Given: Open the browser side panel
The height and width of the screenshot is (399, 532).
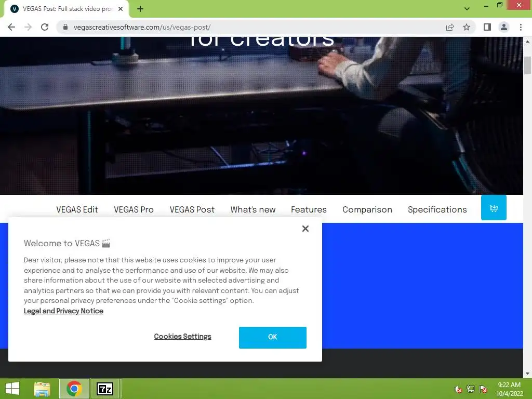Looking at the screenshot, I should tap(487, 27).
